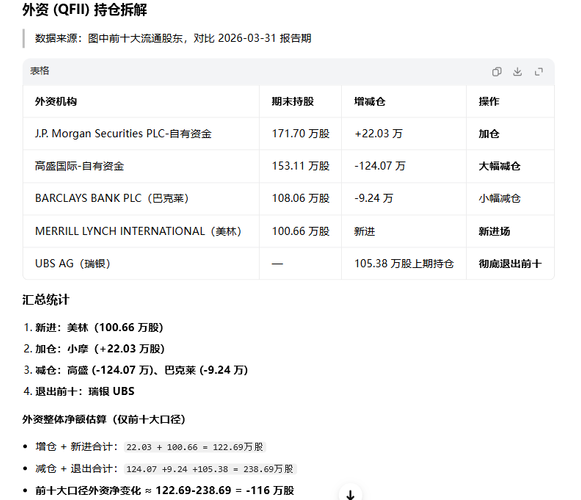Select the 153.11 万股 cell
Viewport: 581px width, 500px height.
point(301,166)
